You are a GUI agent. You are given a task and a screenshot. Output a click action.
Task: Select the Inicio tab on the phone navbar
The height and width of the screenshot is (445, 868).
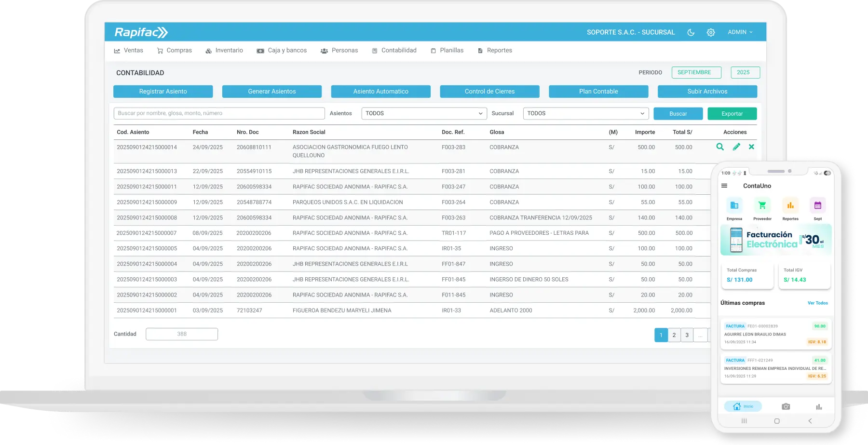(743, 406)
